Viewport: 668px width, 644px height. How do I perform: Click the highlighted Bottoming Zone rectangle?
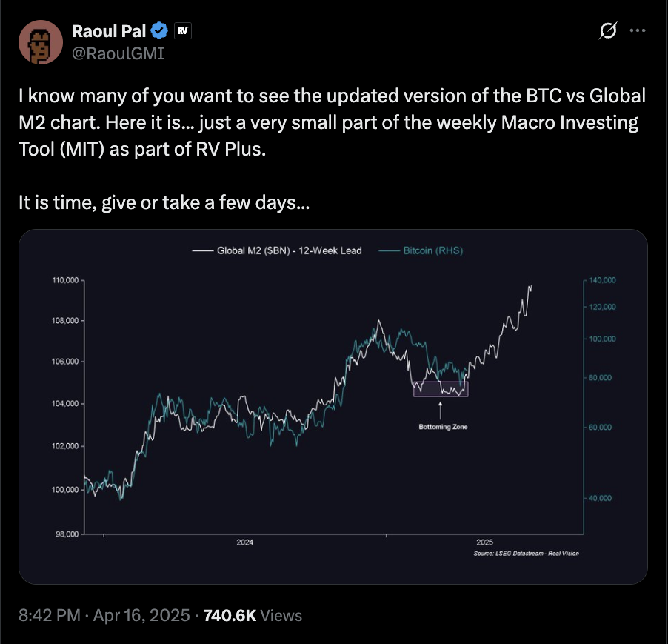pos(441,388)
